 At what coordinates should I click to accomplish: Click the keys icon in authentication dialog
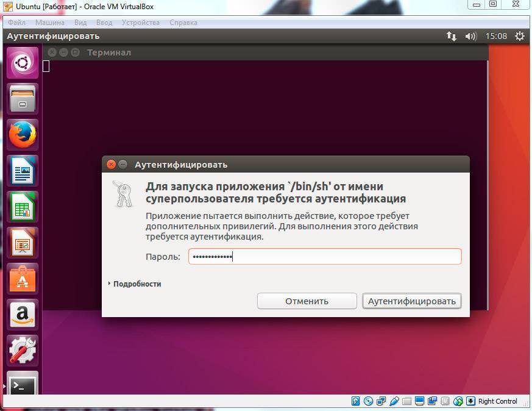point(122,194)
